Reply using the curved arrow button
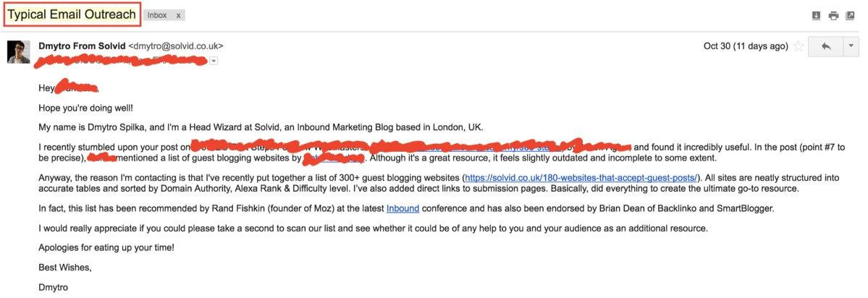868x298 pixels. tap(825, 46)
